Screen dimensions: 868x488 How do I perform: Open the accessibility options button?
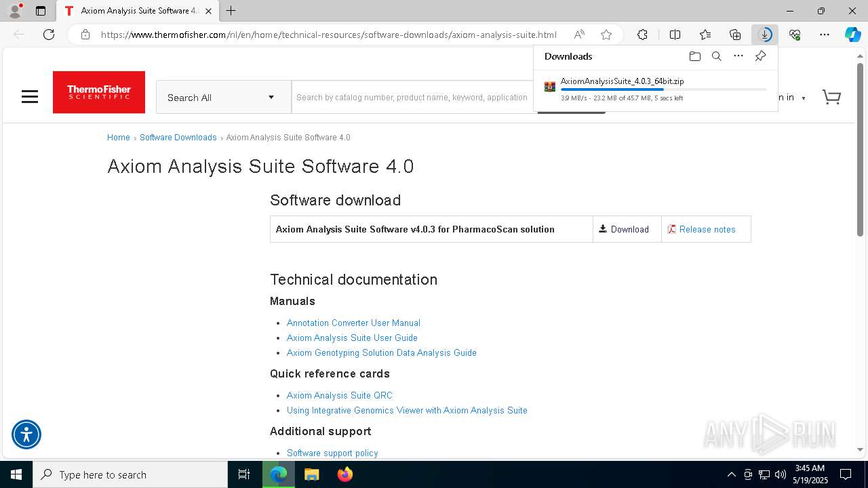tap(26, 434)
